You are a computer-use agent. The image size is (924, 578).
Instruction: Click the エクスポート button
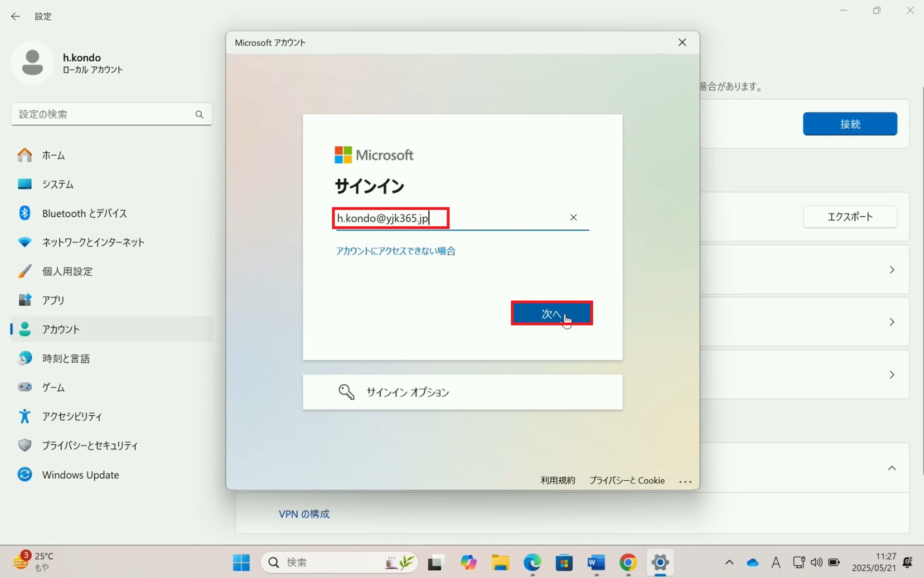pyautogui.click(x=850, y=217)
